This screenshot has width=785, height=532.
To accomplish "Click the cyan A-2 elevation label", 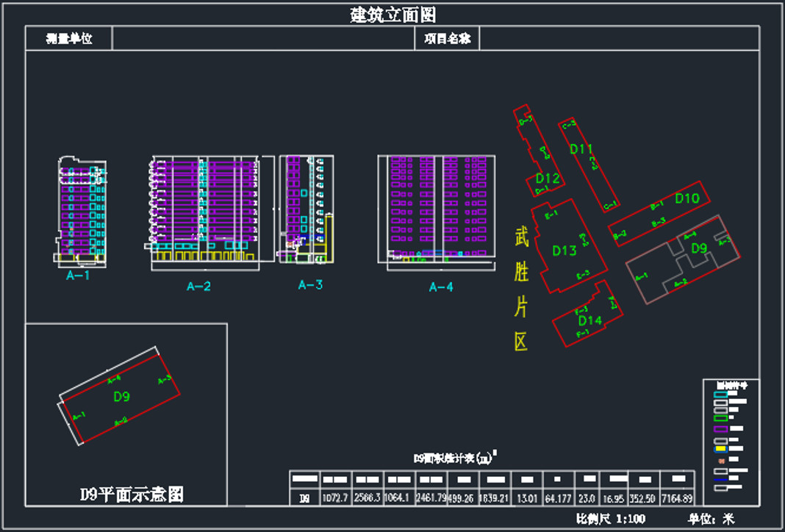I will (198, 287).
